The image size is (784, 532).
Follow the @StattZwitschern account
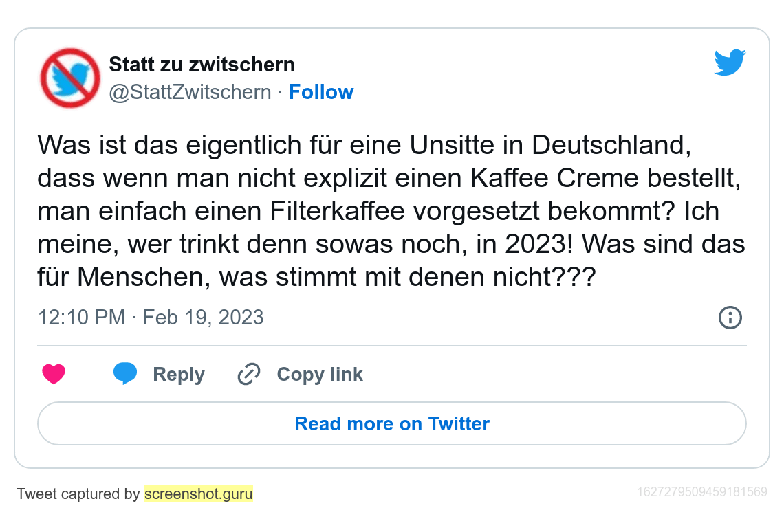pyautogui.click(x=321, y=92)
